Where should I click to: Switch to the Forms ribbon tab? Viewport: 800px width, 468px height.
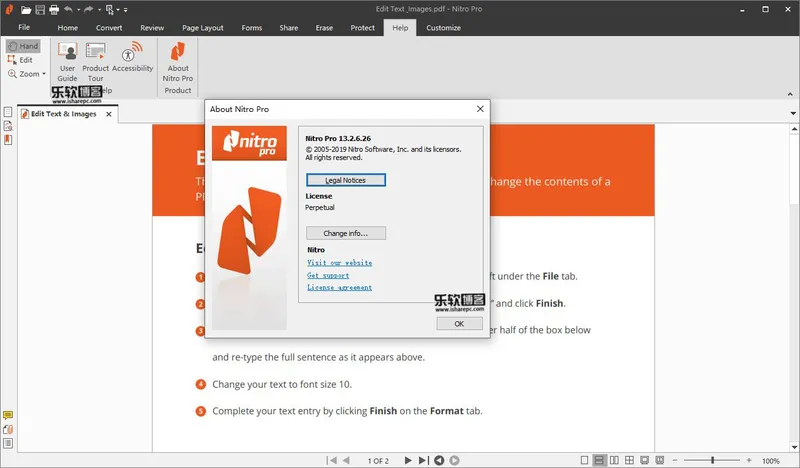click(x=252, y=28)
